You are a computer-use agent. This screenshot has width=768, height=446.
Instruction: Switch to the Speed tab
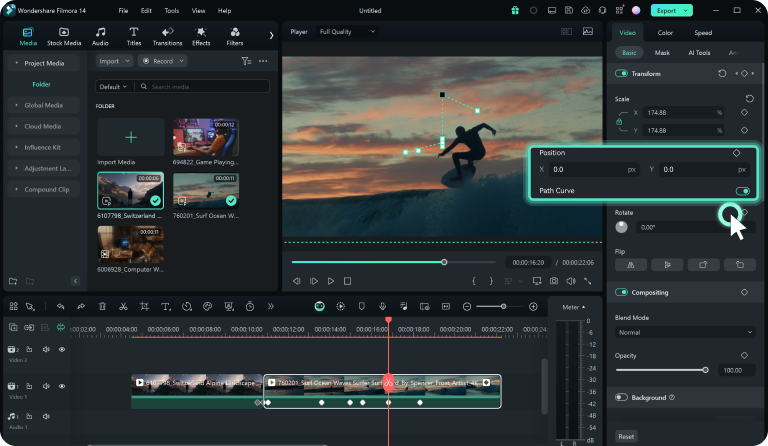703,33
